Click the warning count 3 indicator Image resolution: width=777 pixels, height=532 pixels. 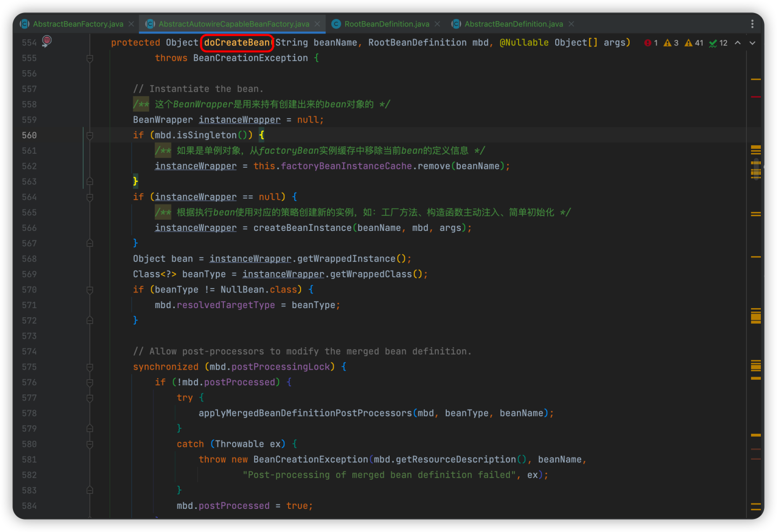point(671,43)
